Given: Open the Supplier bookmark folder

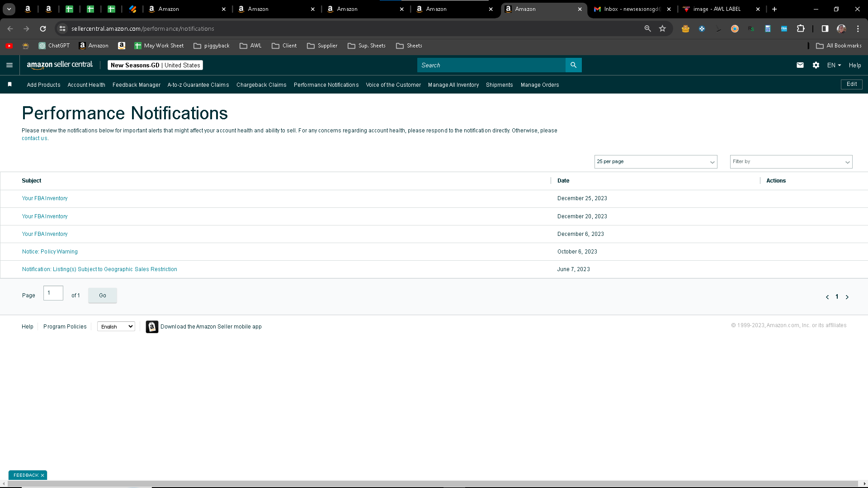Looking at the screenshot, I should click(x=322, y=46).
